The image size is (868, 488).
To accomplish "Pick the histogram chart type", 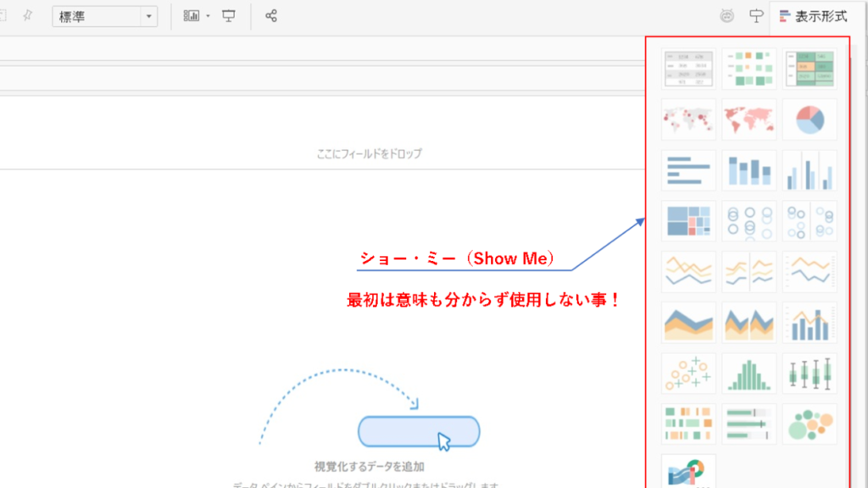I will pyautogui.click(x=748, y=374).
